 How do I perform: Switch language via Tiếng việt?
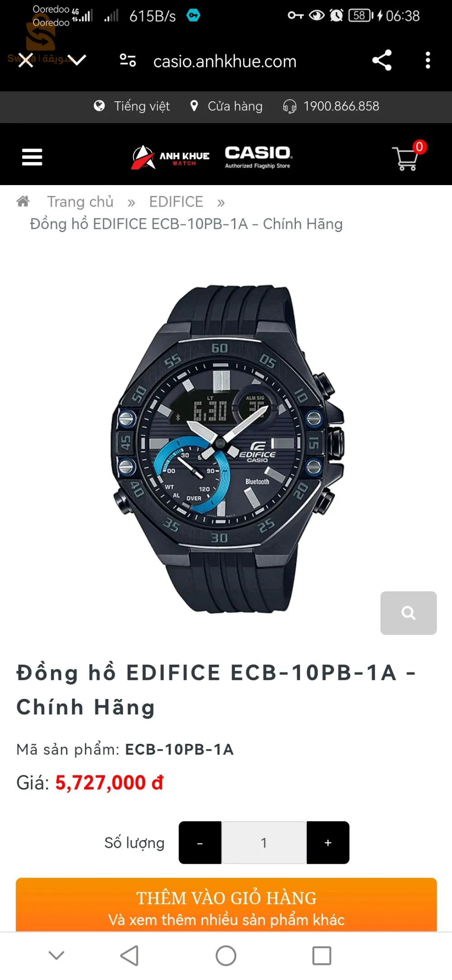(x=132, y=106)
